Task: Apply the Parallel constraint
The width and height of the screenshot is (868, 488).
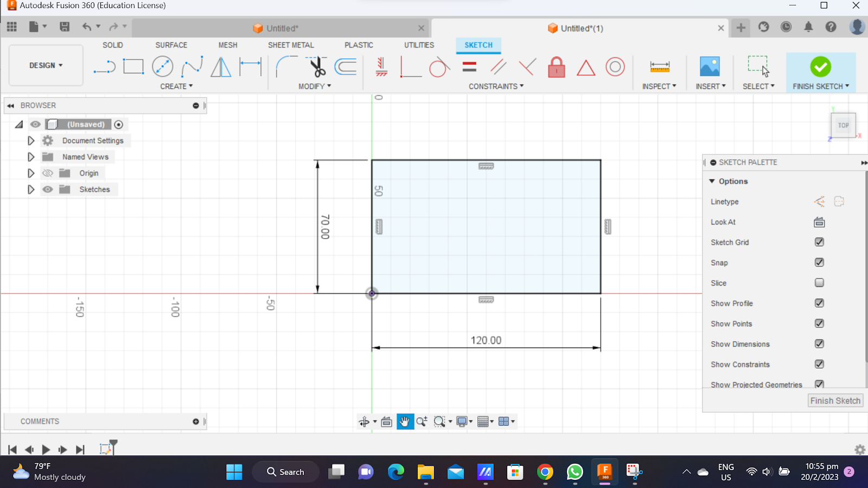Action: pos(498,67)
